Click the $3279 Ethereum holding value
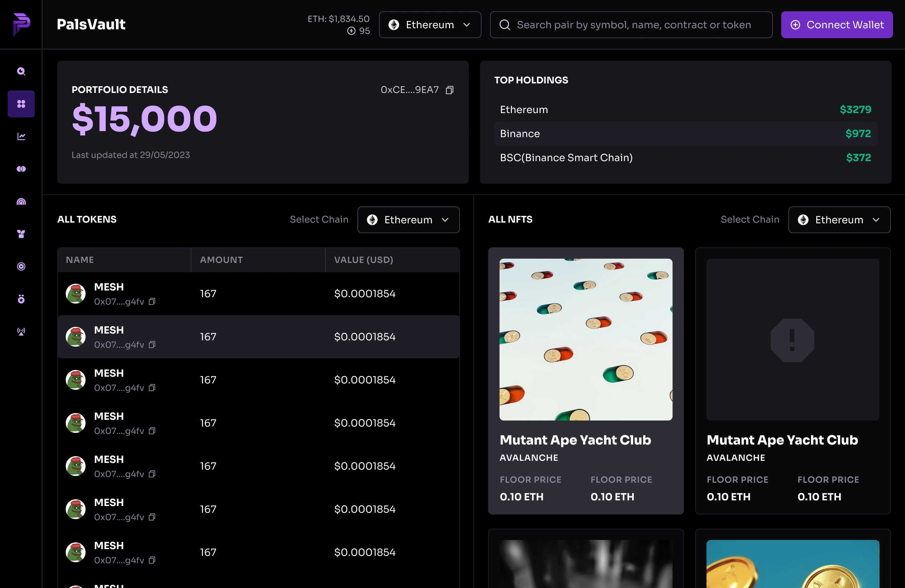Screen dimensions: 905x588 [855, 110]
